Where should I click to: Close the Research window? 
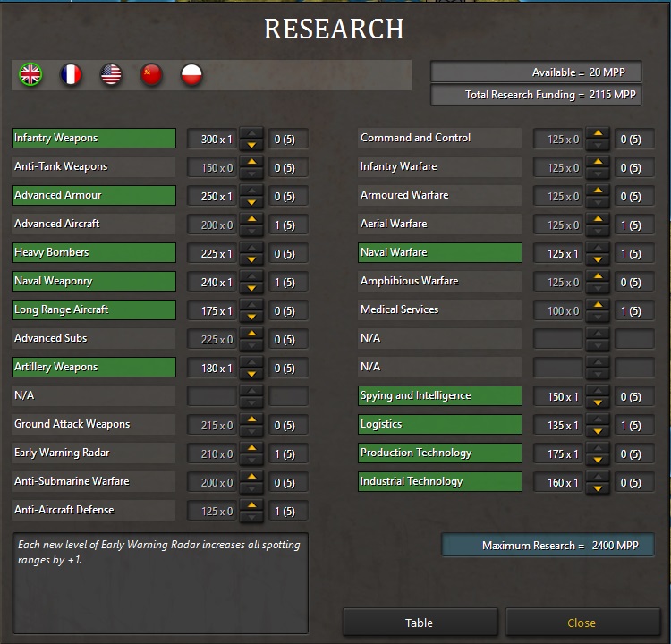[x=582, y=623]
